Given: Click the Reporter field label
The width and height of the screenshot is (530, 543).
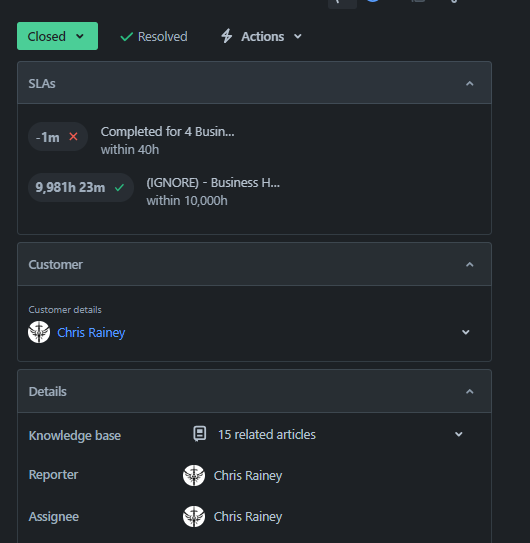Looking at the screenshot, I should tap(53, 474).
